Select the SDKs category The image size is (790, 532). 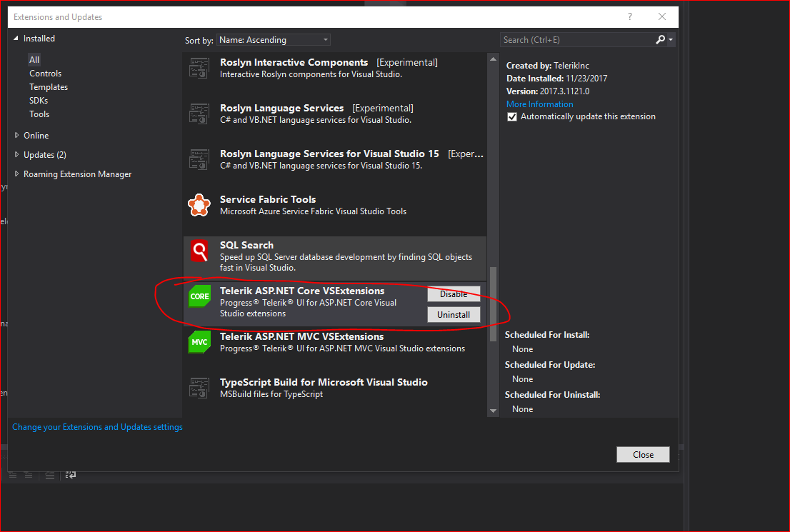tap(39, 101)
